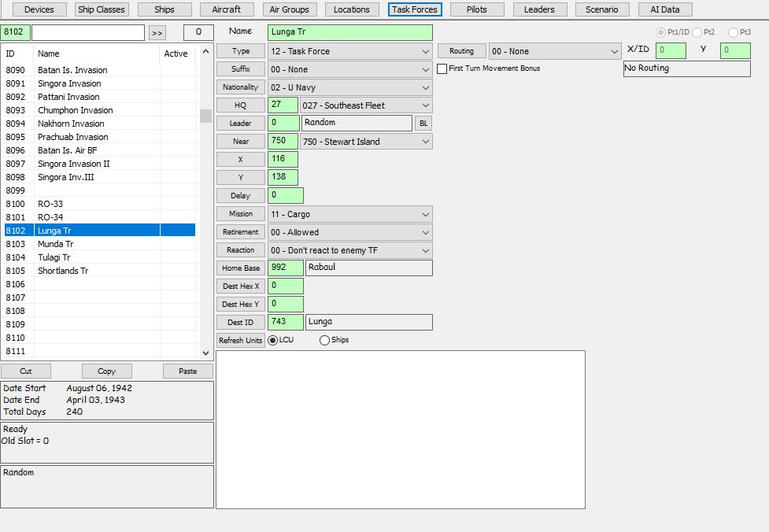Select row 8100 RO-33
This screenshot has width=769, height=532.
click(99, 204)
